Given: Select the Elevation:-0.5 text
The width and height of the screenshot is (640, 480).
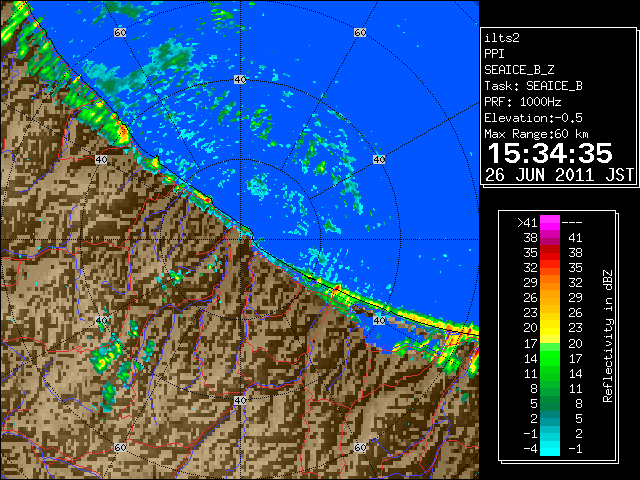Looking at the screenshot, I should 533,118.
